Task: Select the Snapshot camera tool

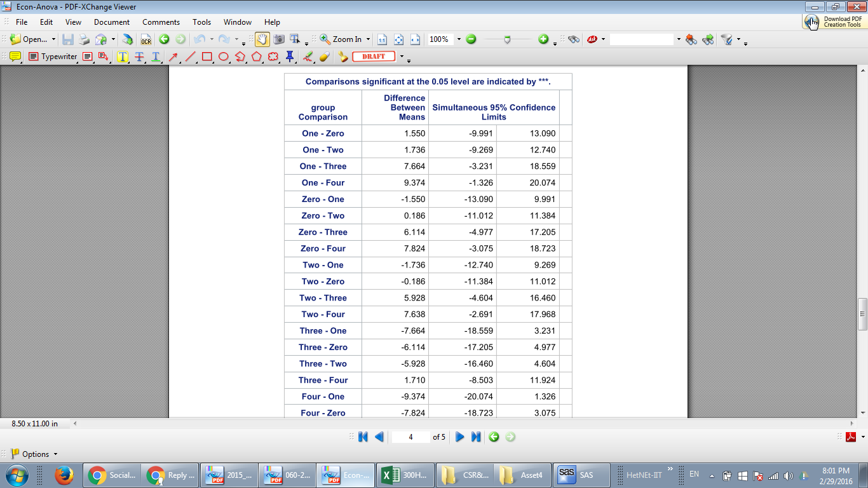Action: coord(278,39)
